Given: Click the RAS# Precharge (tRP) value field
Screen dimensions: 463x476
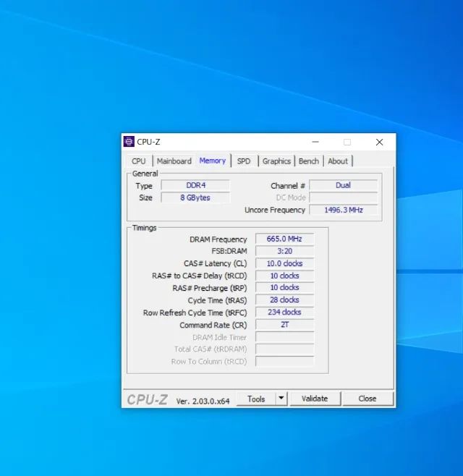Looking at the screenshot, I should [x=284, y=287].
